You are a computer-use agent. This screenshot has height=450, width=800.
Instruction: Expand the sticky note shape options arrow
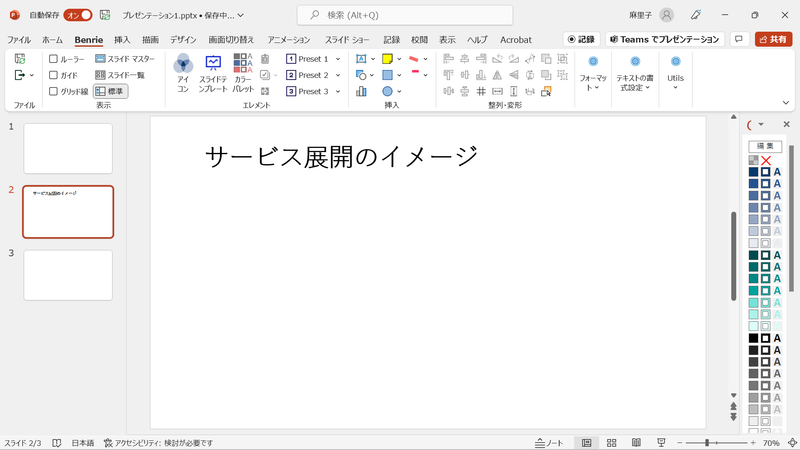(x=399, y=59)
